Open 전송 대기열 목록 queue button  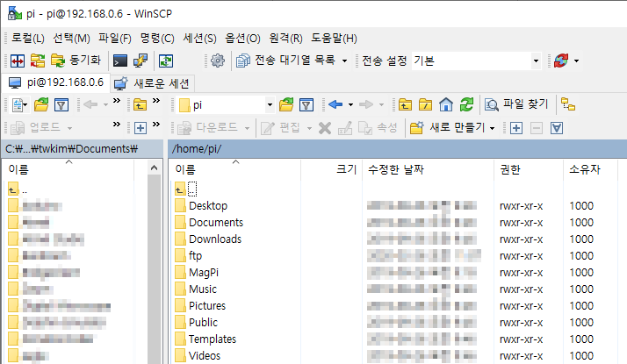click(285, 61)
